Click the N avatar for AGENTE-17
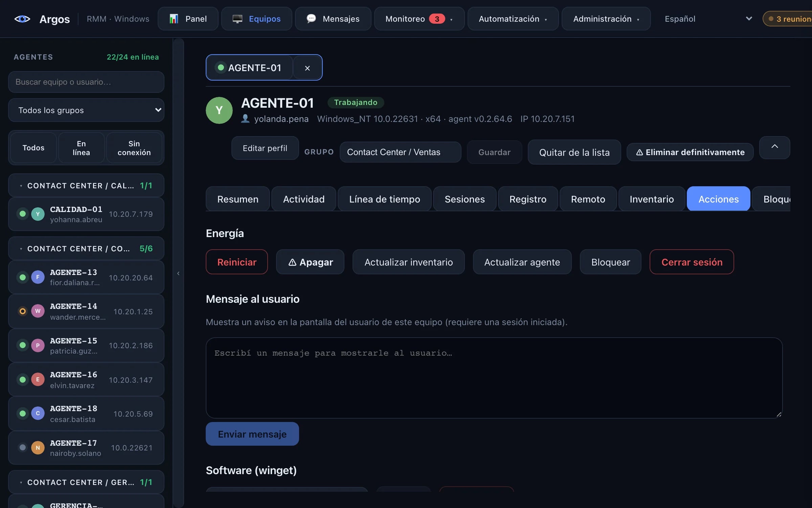Screen dimensions: 812x508 (x=38, y=447)
